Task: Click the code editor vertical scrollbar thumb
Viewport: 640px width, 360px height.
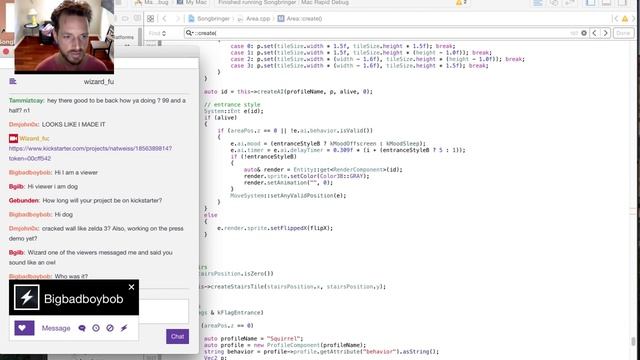Action: (x=633, y=341)
